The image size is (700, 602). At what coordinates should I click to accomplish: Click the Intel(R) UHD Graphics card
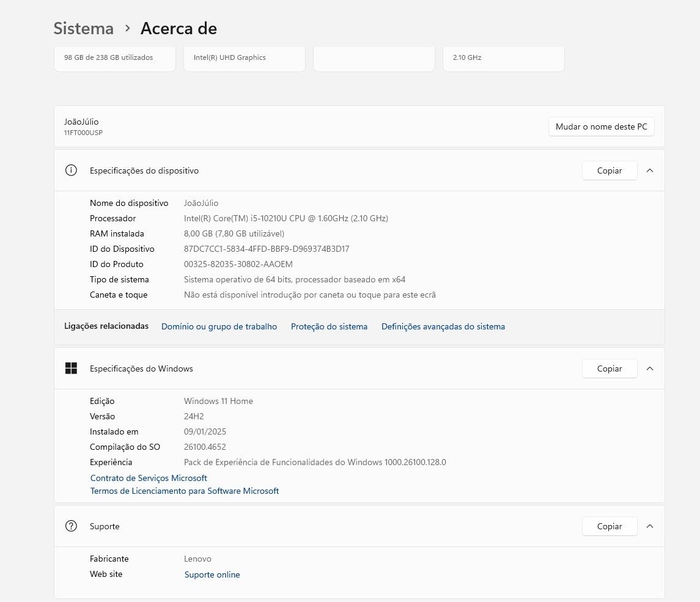click(245, 59)
